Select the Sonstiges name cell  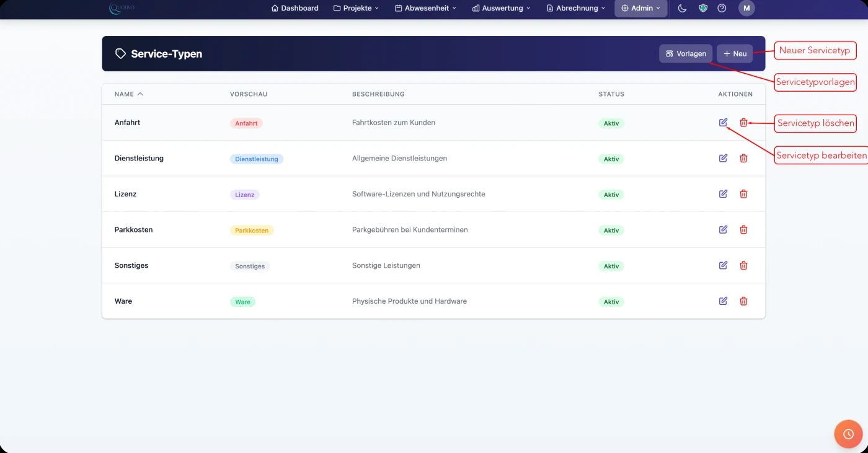[x=131, y=265]
